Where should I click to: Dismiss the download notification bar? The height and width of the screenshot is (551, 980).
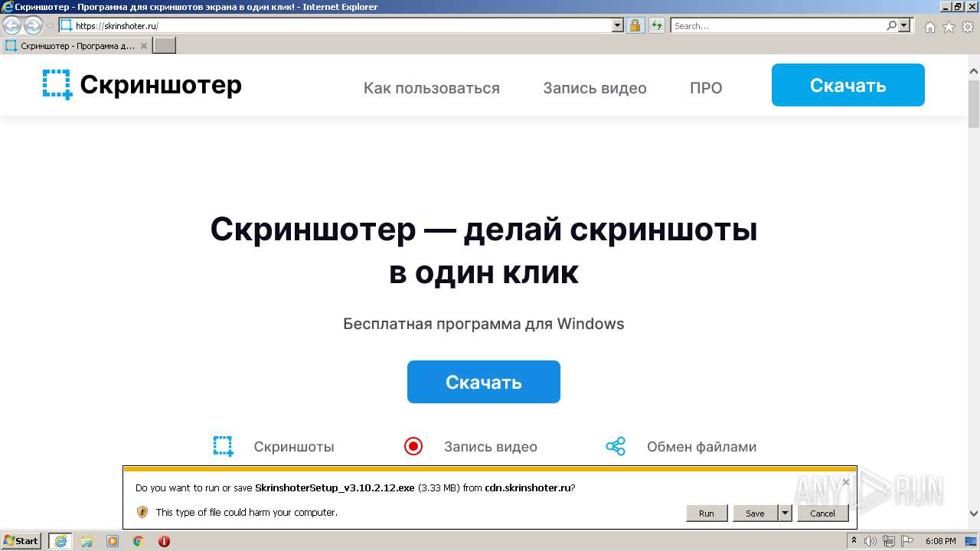pos(845,482)
